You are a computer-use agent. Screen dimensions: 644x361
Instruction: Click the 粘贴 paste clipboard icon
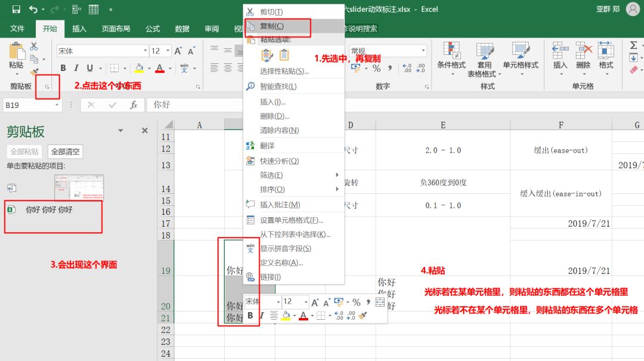17,51
